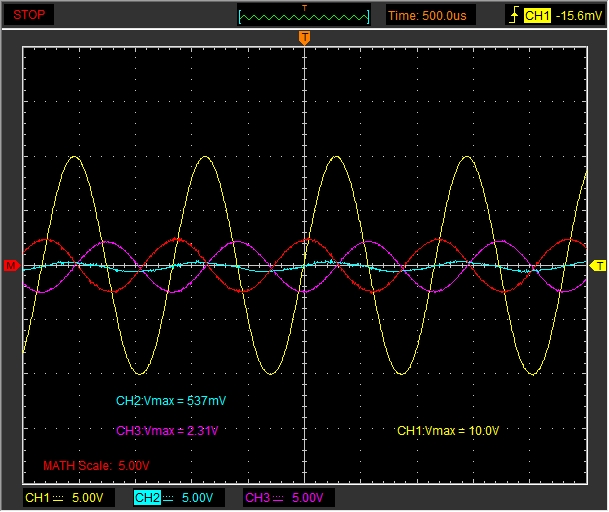Click the CH1 5.00V channel scale box
The height and width of the screenshot is (512, 609).
coord(69,498)
